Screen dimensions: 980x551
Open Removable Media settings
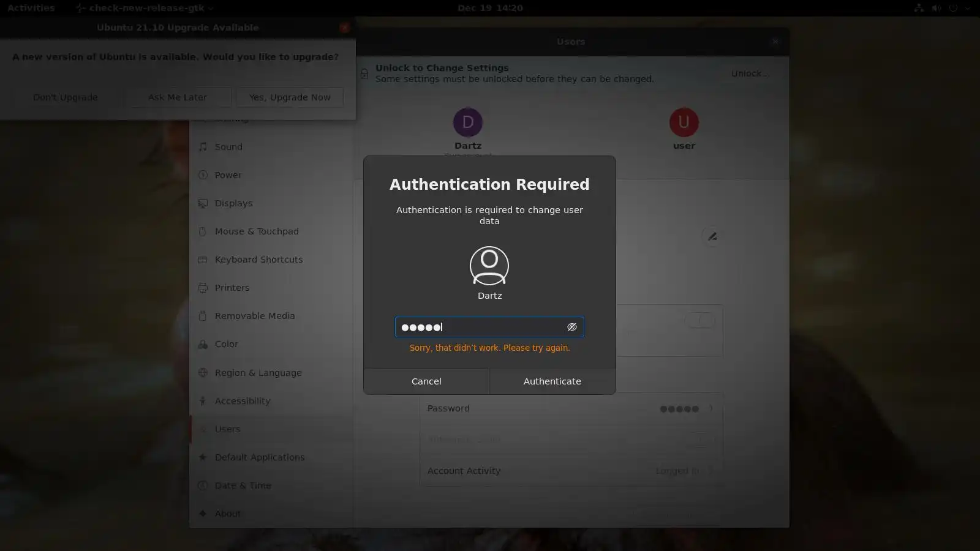click(x=271, y=316)
